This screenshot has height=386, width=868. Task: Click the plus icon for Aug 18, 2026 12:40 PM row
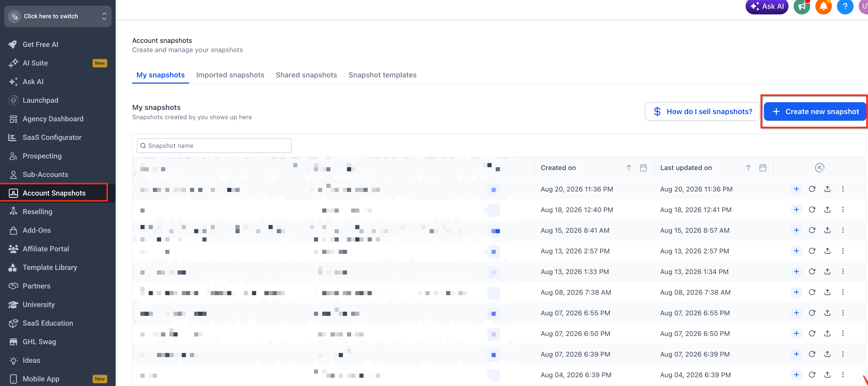796,210
